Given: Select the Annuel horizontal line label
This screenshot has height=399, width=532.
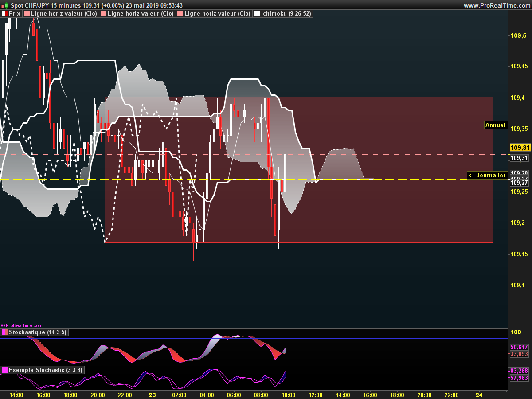Looking at the screenshot, I should click(x=495, y=125).
